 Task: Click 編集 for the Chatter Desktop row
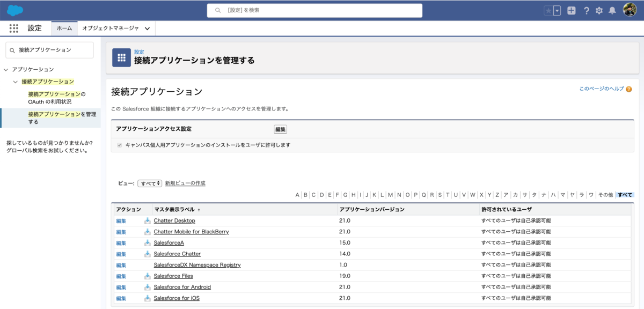[121, 221]
